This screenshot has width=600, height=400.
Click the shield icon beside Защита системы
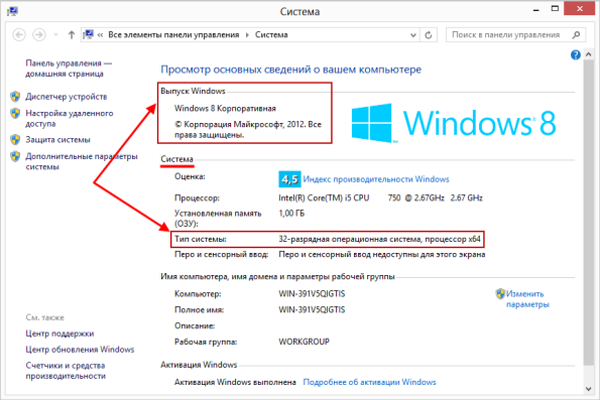coord(15,140)
